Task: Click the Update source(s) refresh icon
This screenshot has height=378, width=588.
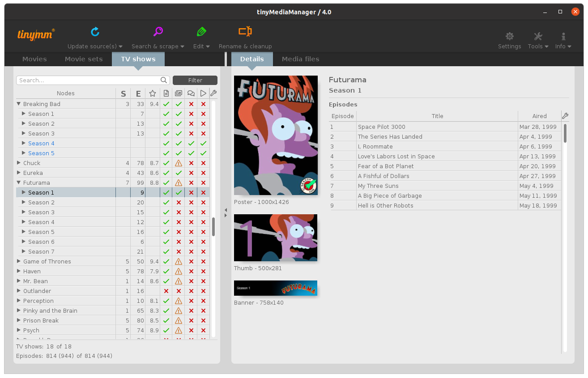Action: (x=95, y=32)
